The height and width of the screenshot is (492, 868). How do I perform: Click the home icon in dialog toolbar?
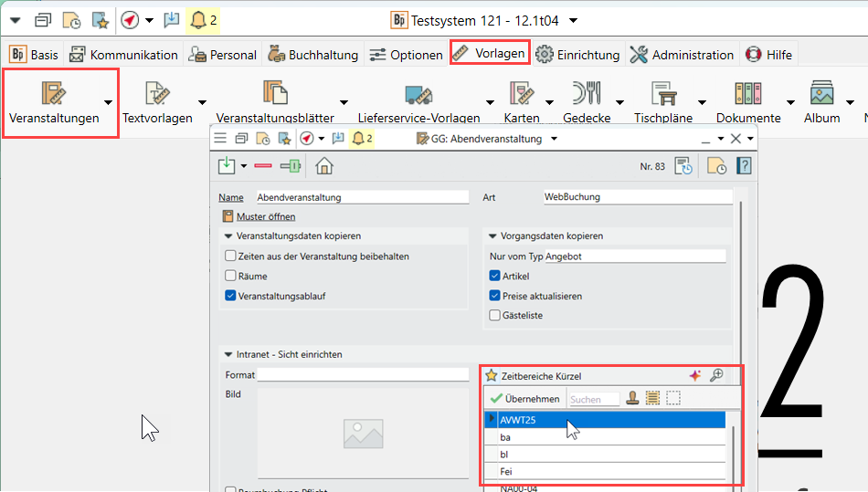pos(323,166)
